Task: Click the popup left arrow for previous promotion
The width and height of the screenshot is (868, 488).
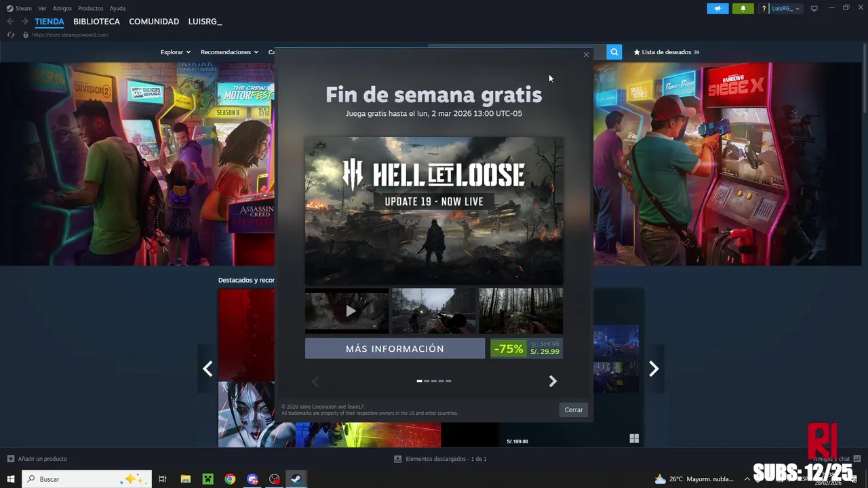Action: pos(315,382)
